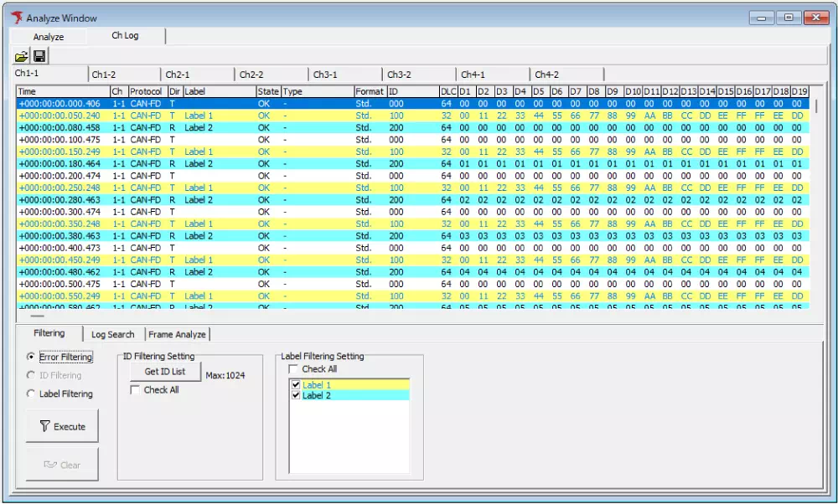Enable Error Filtering radio button
This screenshot has width=838, height=504.
30,356
